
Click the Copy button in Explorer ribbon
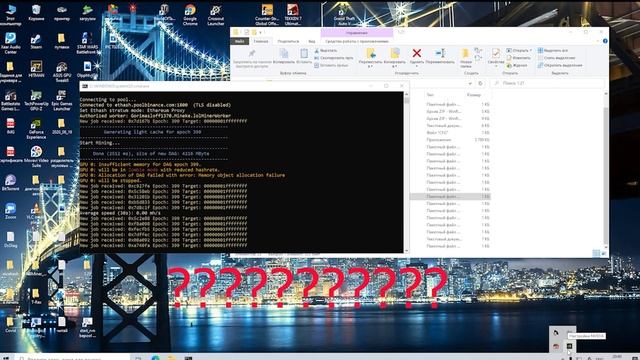(x=284, y=56)
